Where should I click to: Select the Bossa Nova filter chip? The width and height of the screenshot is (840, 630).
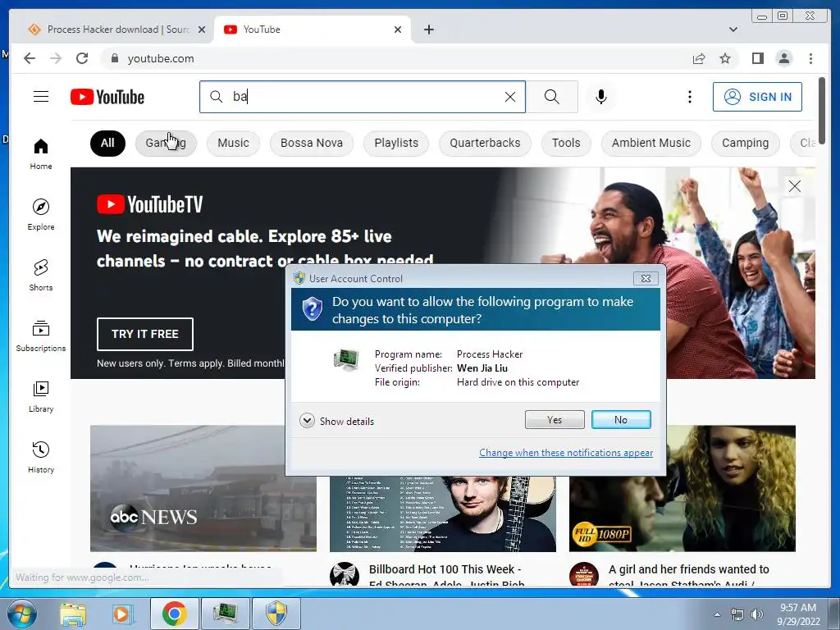pyautogui.click(x=311, y=143)
